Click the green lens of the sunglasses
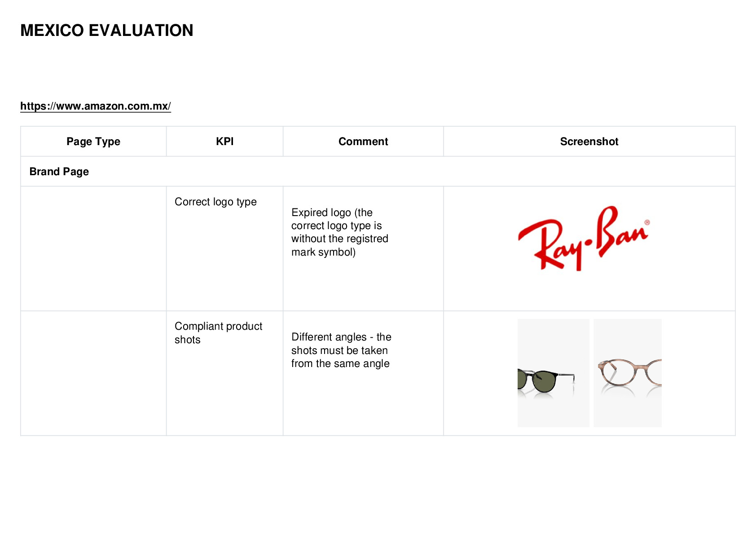Screen dimensions: 756x535 click(544, 381)
